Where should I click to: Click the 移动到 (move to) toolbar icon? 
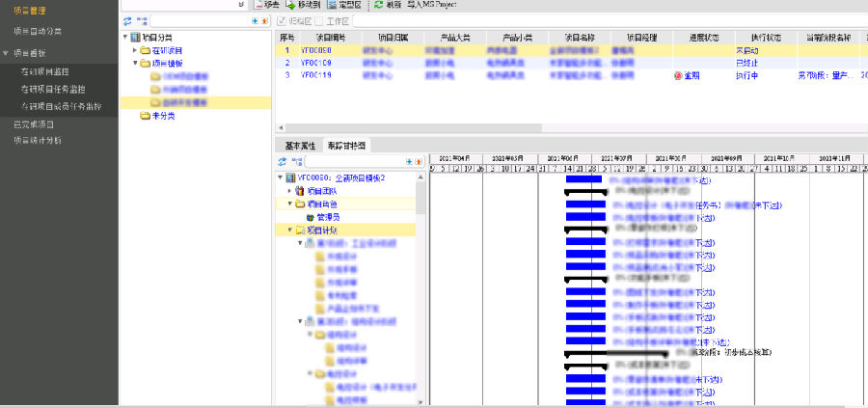point(289,5)
